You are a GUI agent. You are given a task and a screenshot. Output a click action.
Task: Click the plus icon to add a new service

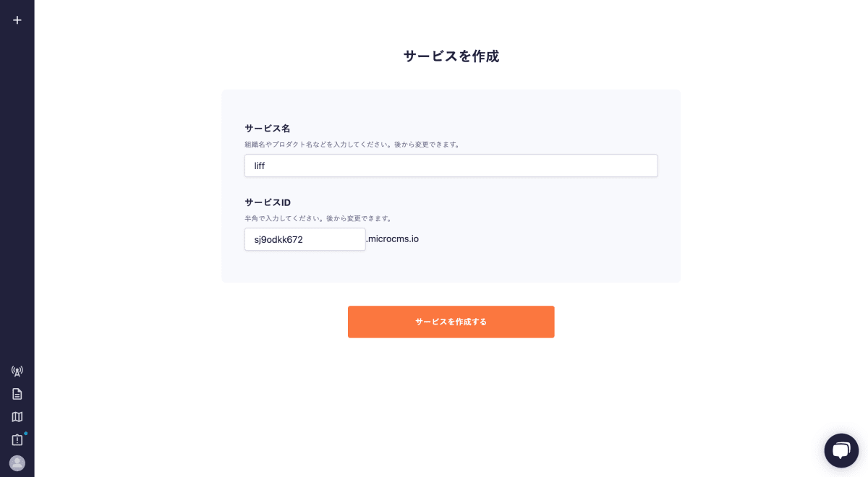[17, 20]
